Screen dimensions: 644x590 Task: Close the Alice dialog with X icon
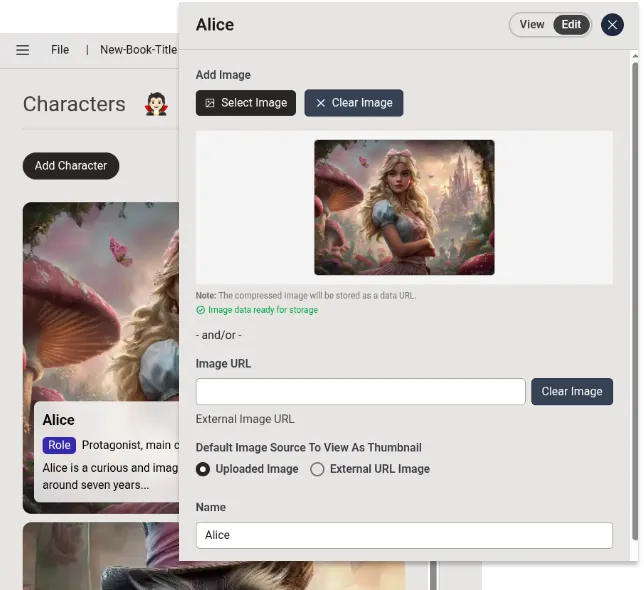(612, 25)
